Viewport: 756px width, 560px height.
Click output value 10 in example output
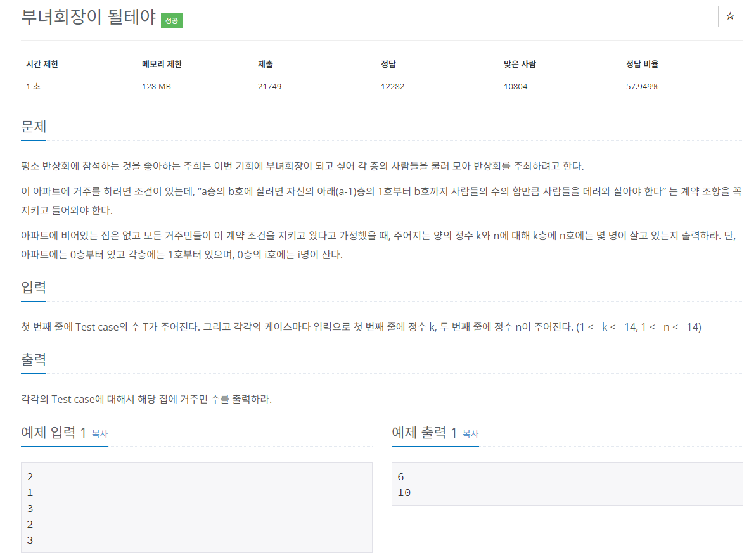[x=404, y=492]
